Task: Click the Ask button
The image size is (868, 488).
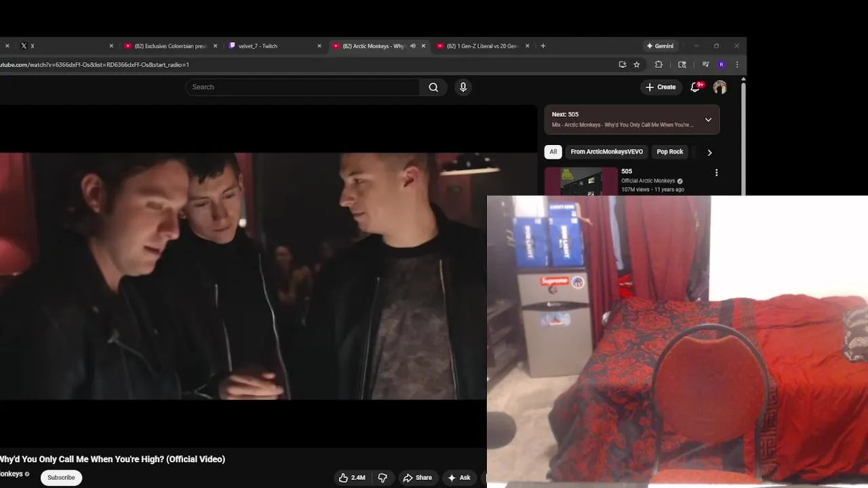Action: point(459,478)
